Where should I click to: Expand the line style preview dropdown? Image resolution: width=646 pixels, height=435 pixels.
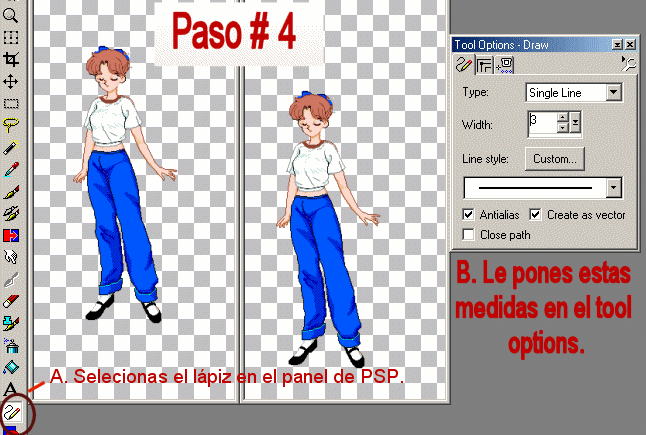pos(614,188)
